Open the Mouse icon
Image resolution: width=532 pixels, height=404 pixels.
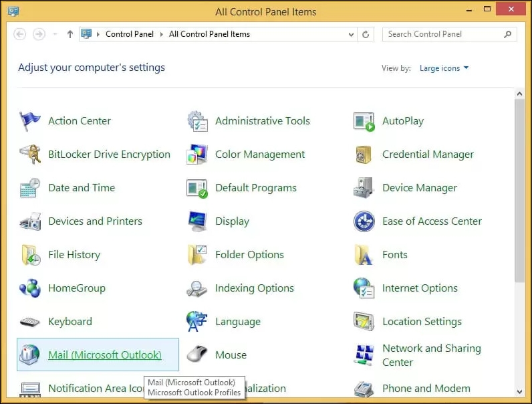pyautogui.click(x=197, y=355)
